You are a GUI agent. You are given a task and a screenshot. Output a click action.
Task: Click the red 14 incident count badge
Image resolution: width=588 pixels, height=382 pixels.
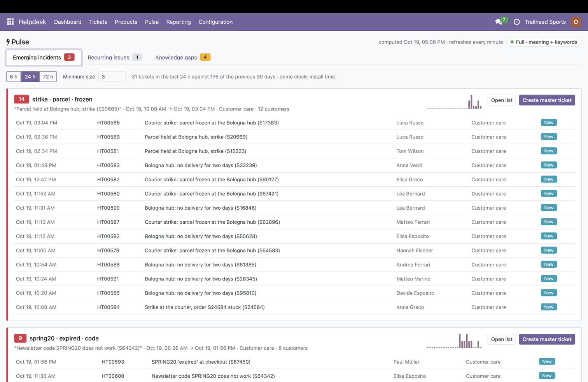pos(21,99)
